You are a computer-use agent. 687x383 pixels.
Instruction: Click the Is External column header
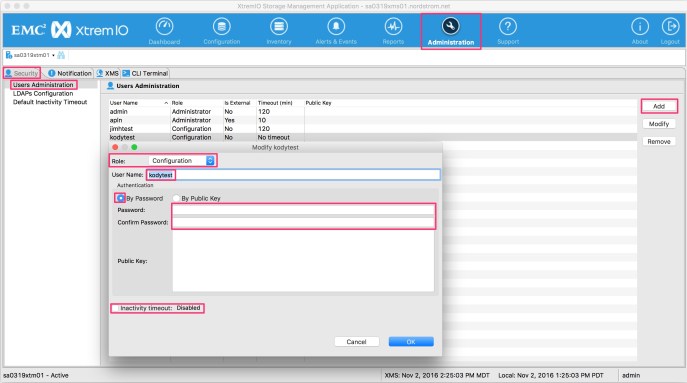(239, 103)
